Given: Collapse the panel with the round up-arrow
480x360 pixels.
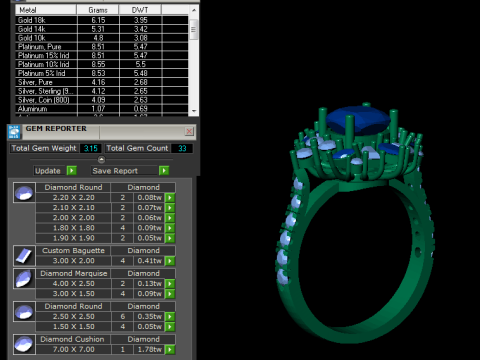Looking at the screenshot, I should tap(101, 160).
